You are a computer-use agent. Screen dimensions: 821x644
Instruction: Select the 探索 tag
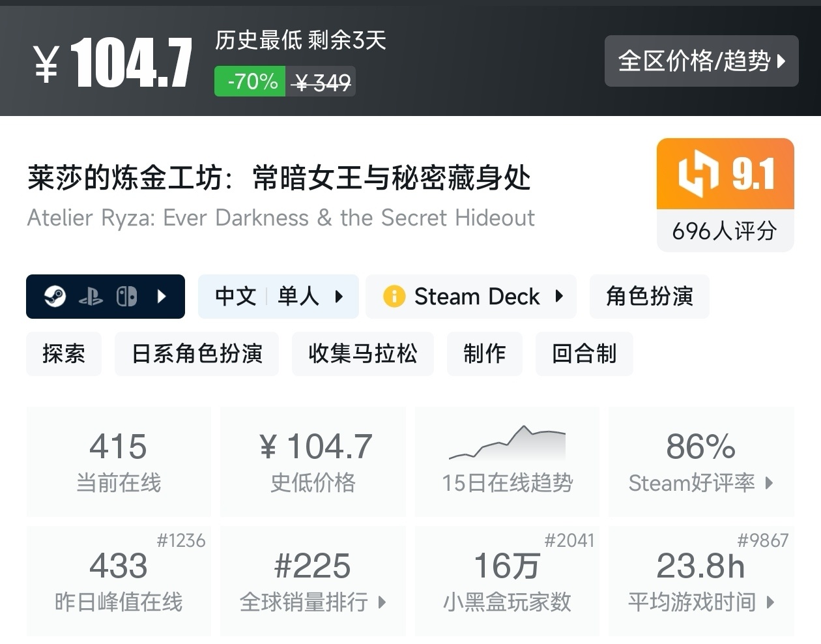pos(64,354)
